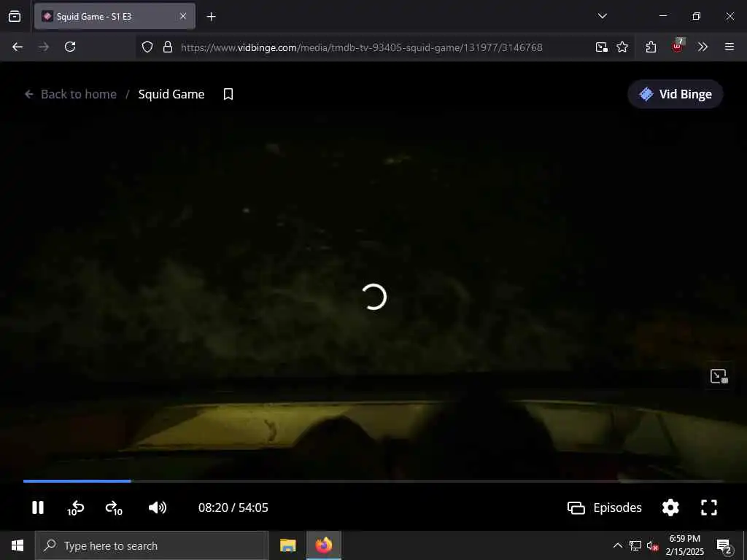This screenshot has width=747, height=560.
Task: Open Firefox View recent browsing
Action: (15, 16)
